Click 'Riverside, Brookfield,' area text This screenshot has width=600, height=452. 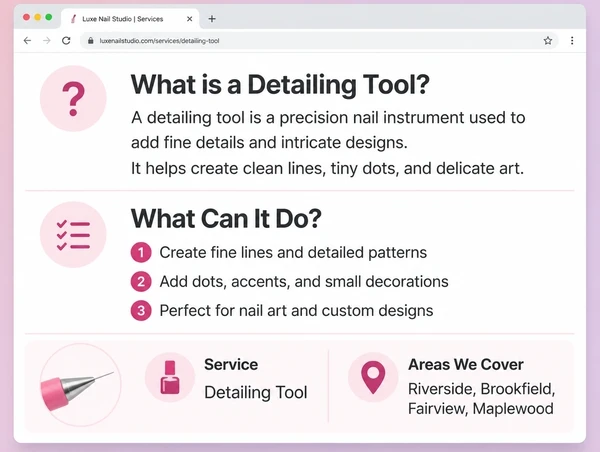point(481,389)
